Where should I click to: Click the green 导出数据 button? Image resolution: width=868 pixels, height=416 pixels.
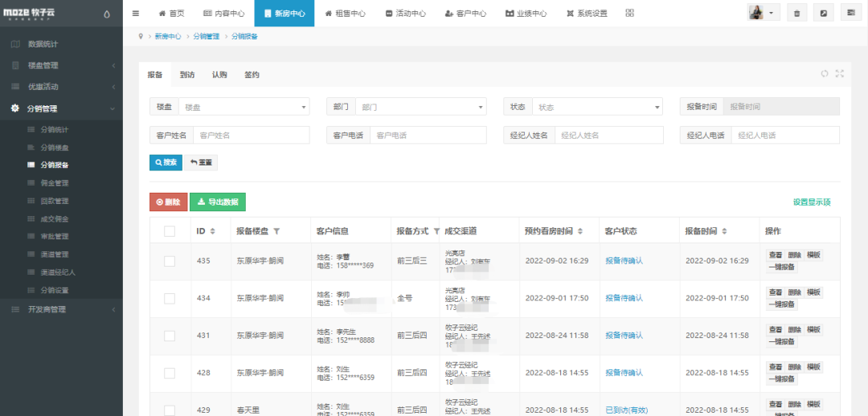(x=217, y=202)
